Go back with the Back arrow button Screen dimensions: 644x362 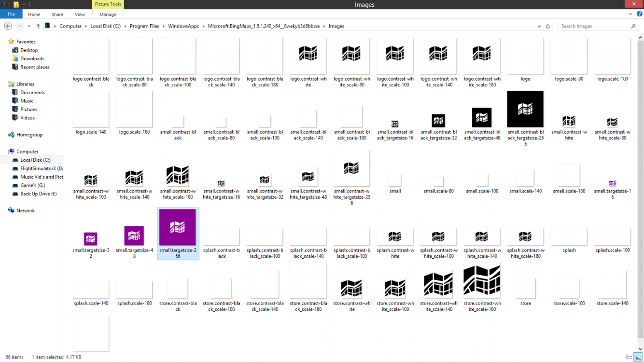click(8, 26)
